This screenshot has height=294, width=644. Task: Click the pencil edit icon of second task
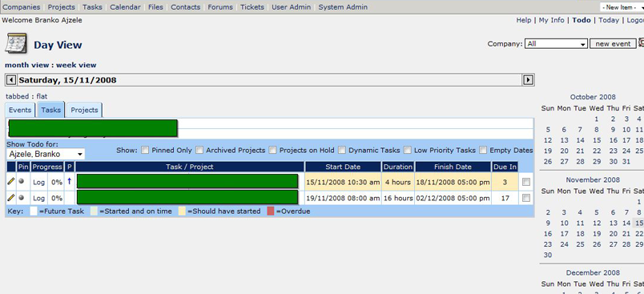(11, 198)
